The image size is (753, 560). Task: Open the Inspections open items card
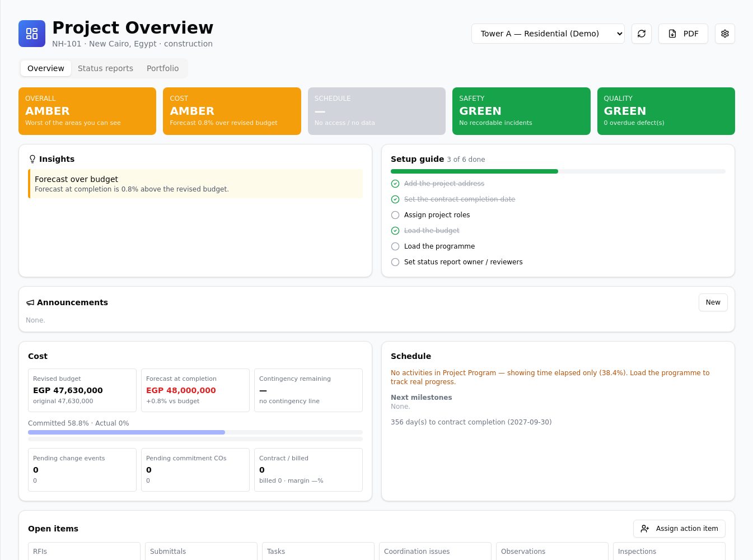pyautogui.click(x=669, y=552)
